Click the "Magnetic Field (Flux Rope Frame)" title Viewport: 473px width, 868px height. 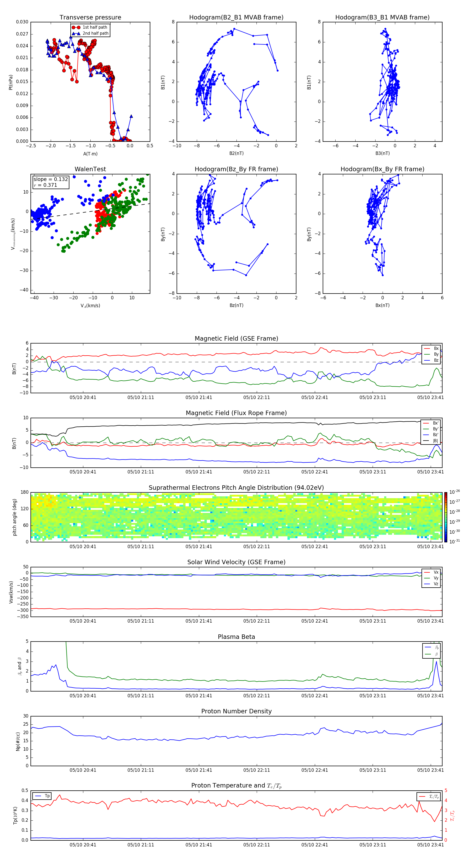click(236, 413)
